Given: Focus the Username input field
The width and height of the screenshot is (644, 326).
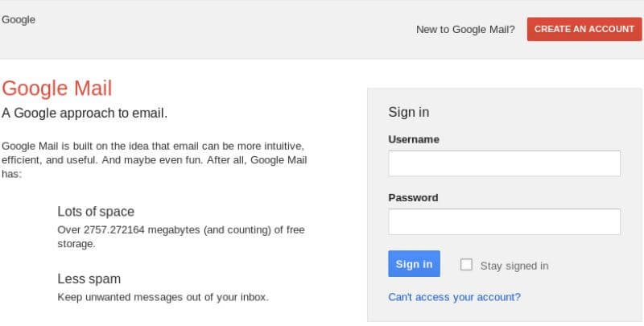Looking at the screenshot, I should click(x=504, y=163).
